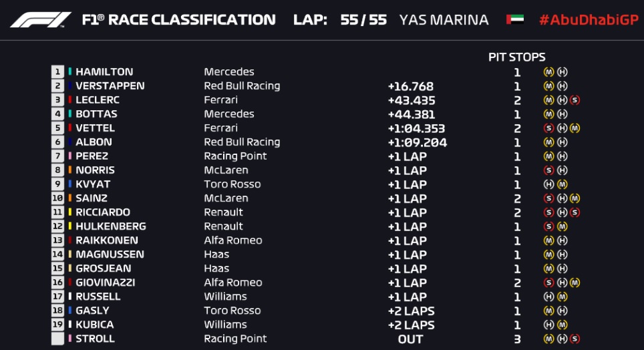Open the #AbuDhabiGP hashtag link
This screenshot has height=350, width=644.
pos(589,19)
